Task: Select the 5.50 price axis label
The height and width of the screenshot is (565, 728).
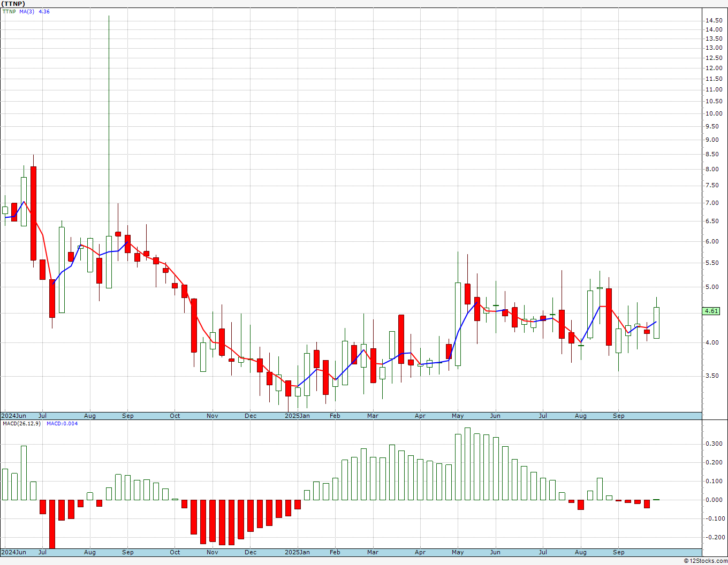Action: pos(712,263)
